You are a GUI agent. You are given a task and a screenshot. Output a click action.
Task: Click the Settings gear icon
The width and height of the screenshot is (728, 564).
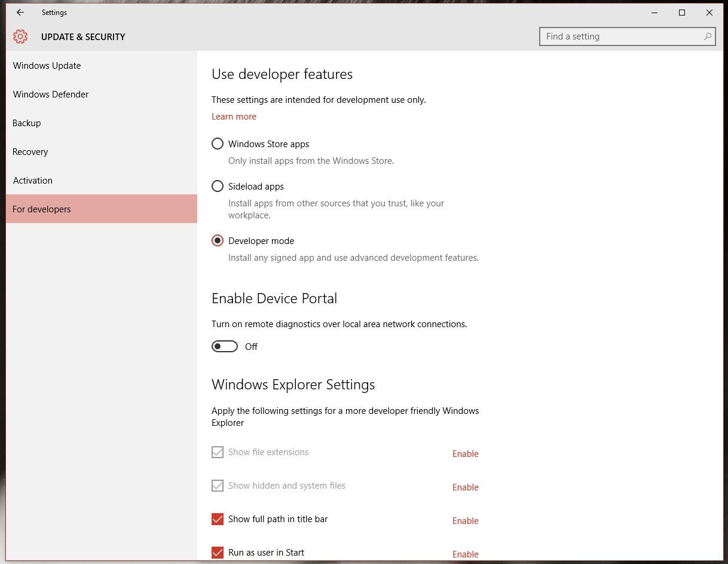[x=20, y=36]
